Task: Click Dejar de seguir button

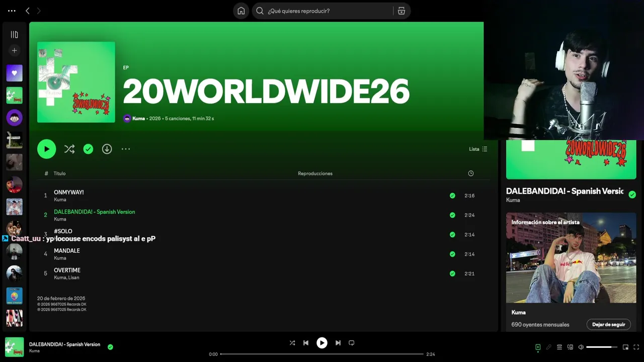Action: pos(608,324)
